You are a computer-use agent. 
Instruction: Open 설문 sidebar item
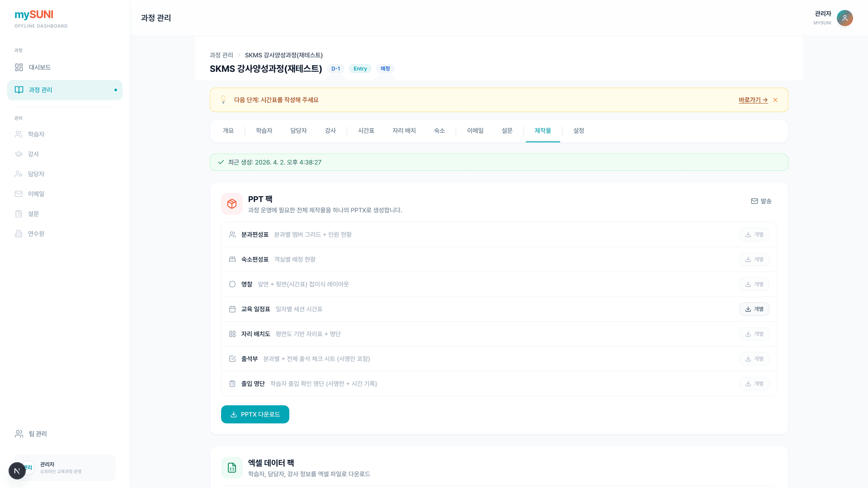pyautogui.click(x=65, y=214)
